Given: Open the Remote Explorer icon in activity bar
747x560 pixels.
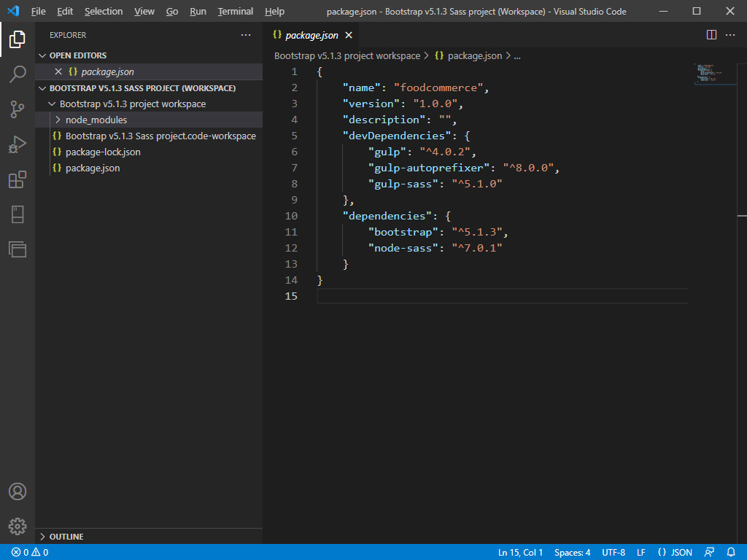Looking at the screenshot, I should point(18,214).
